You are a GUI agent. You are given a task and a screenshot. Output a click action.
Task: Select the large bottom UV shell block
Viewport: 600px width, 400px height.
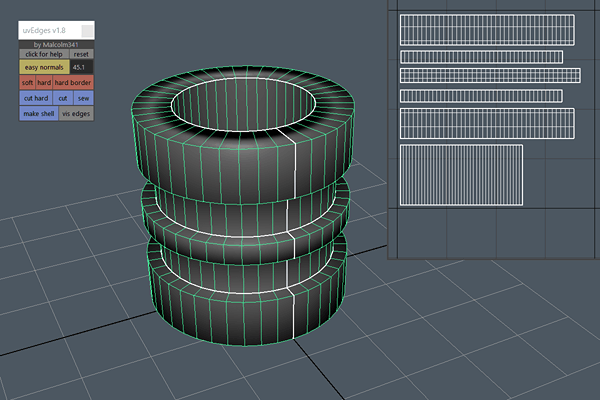[x=461, y=175]
